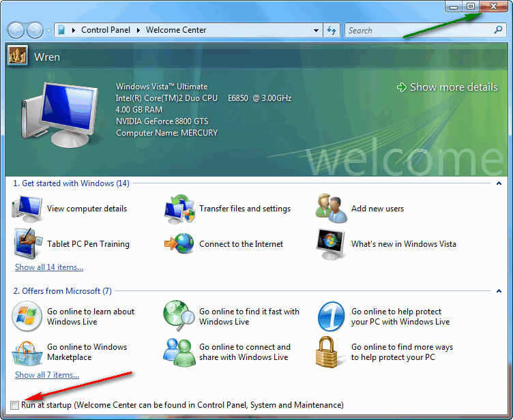
Task: Click the globe with magnifier Windows Live icon
Action: tap(179, 316)
